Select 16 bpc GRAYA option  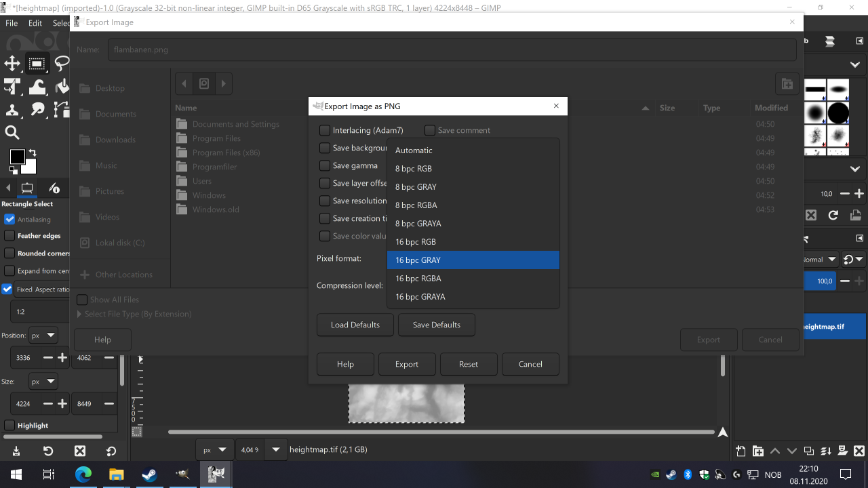[473, 297]
